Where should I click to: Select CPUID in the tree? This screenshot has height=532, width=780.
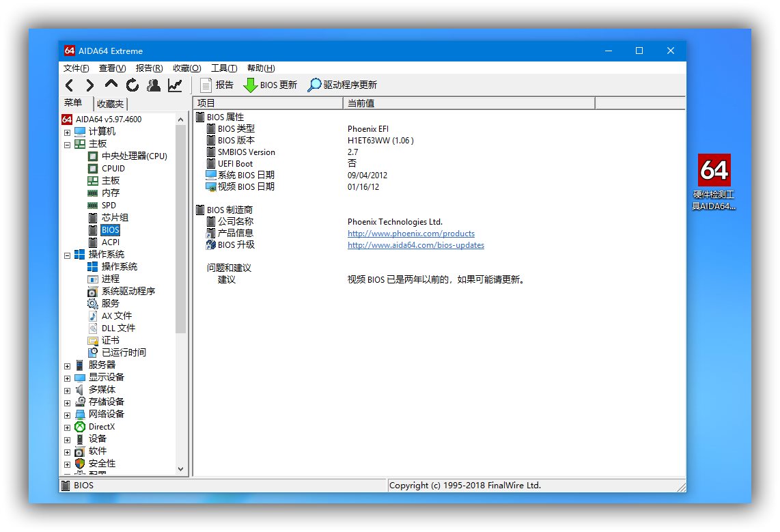point(113,169)
